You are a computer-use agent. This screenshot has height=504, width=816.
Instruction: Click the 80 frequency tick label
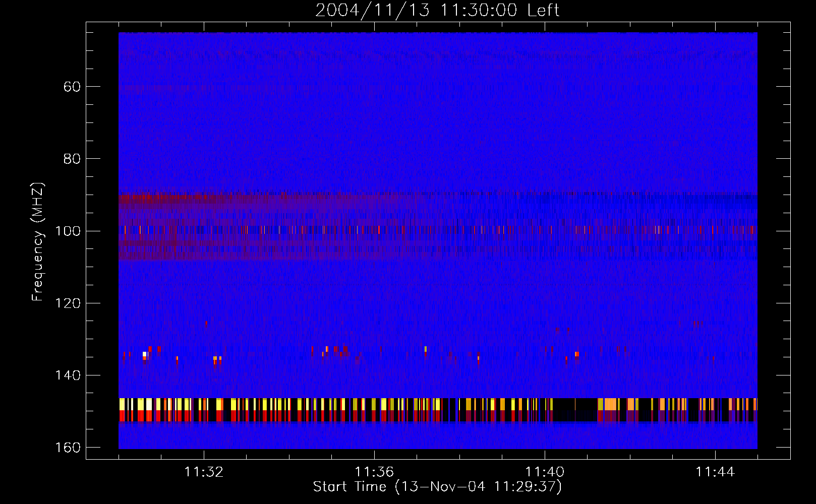(72, 159)
